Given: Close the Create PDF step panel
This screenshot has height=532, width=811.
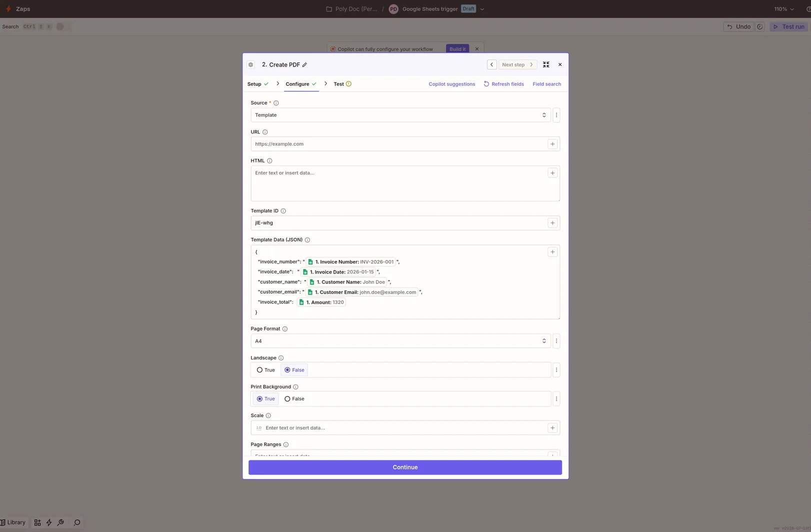Looking at the screenshot, I should coord(560,64).
